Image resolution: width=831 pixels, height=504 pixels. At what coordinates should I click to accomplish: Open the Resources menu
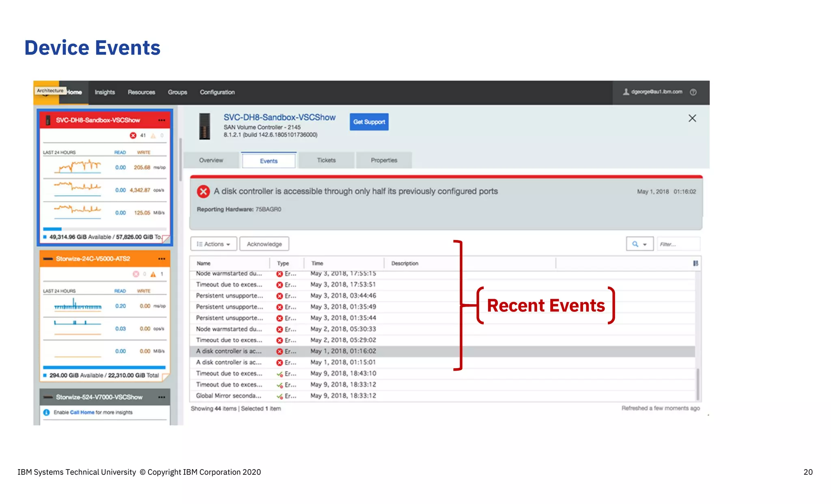click(141, 92)
